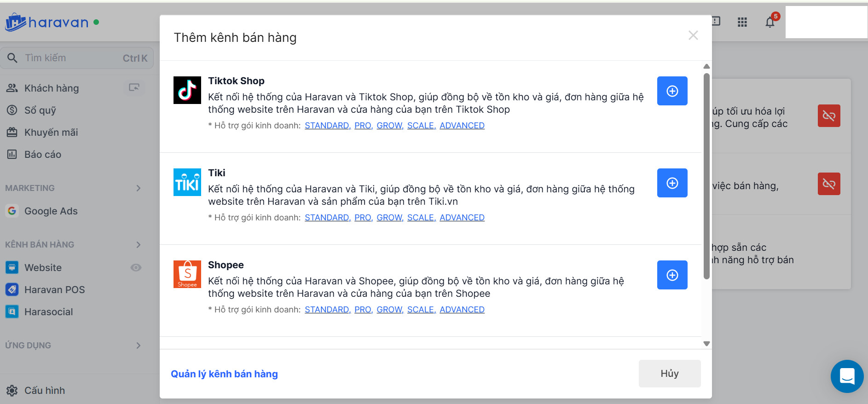The image size is (868, 404).
Task: Click the Khuyến mãi gift icon
Action: [x=12, y=132]
